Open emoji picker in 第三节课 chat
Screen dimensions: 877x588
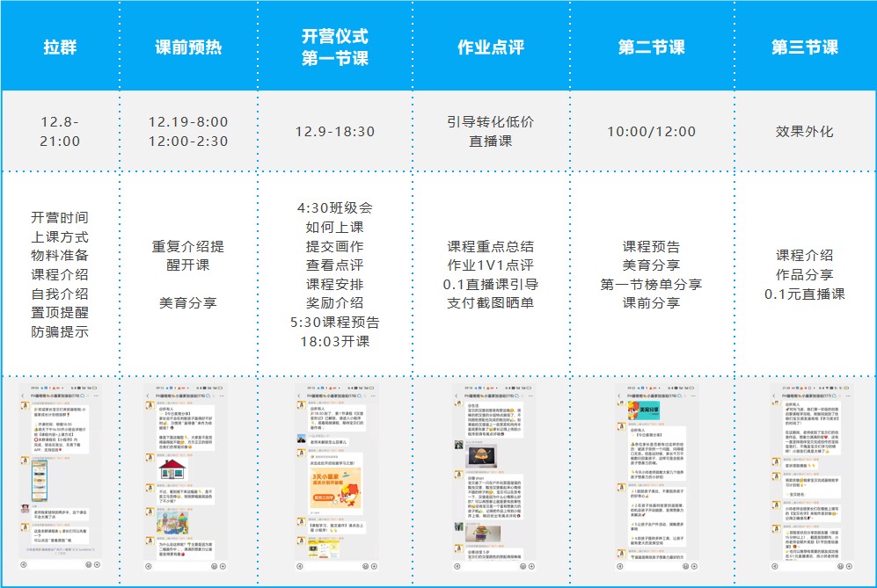tap(841, 566)
